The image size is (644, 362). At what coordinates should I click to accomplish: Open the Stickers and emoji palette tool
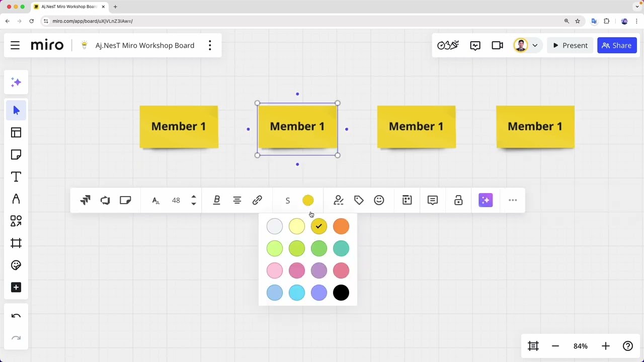(16, 265)
